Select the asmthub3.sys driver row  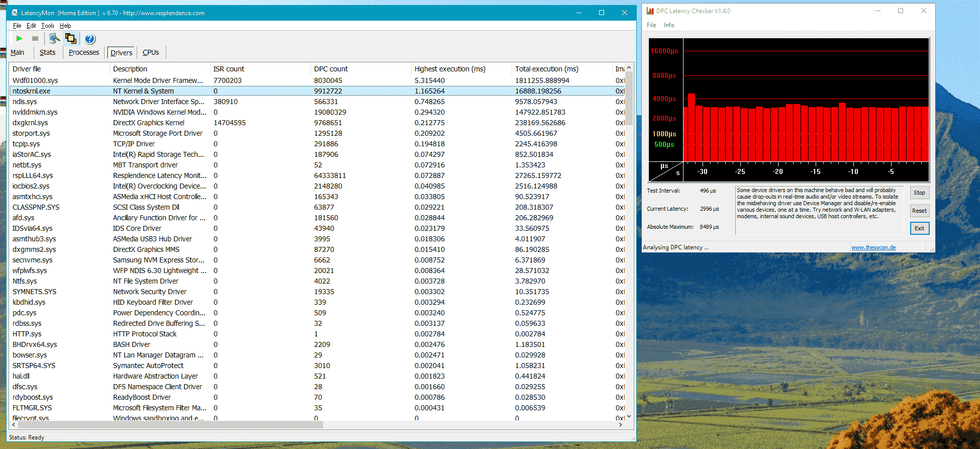[317, 239]
